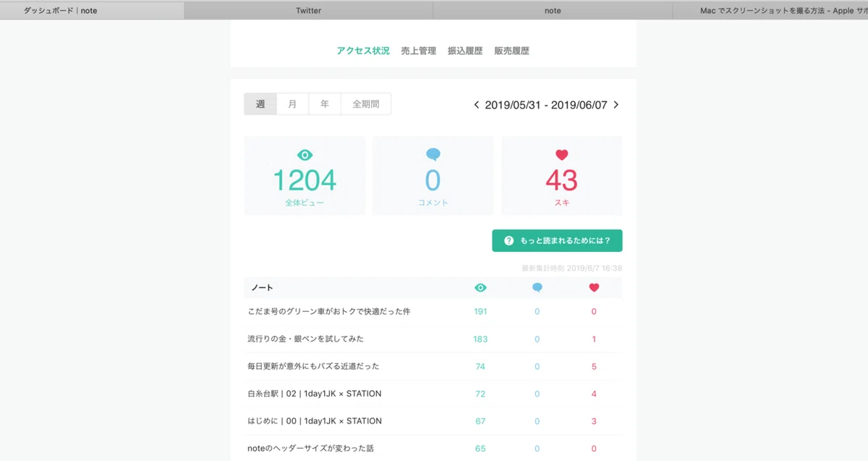868x461 pixels.
Task: Click the 1204 total views number
Action: point(305,179)
